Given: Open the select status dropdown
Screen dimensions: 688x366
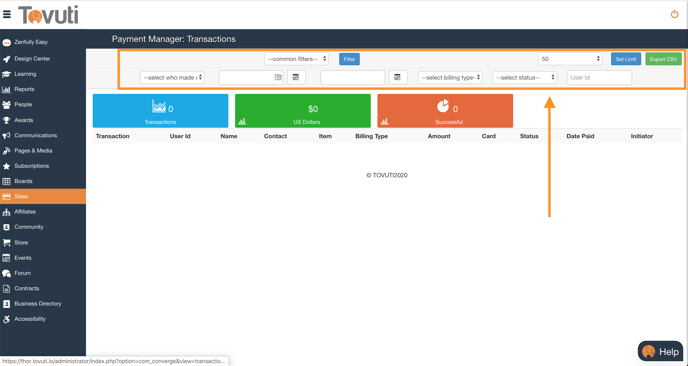Looking at the screenshot, I should (x=525, y=77).
